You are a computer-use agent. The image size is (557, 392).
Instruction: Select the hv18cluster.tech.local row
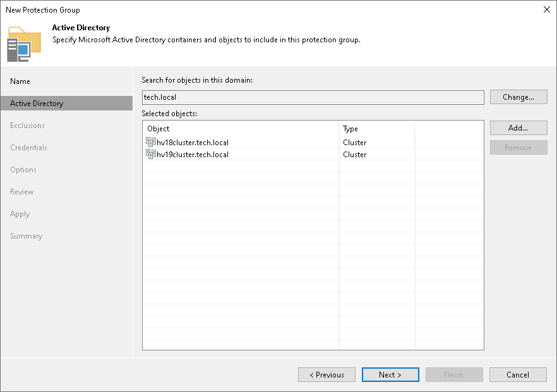313,143
